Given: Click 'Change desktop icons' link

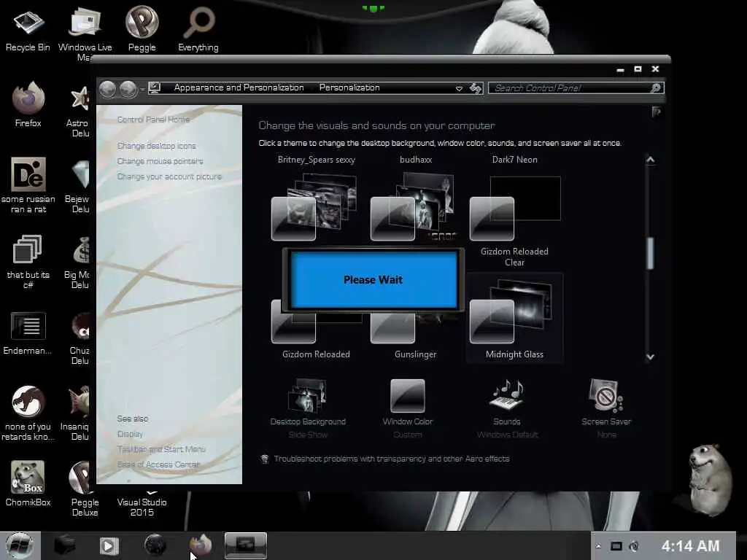Looking at the screenshot, I should tap(156, 146).
